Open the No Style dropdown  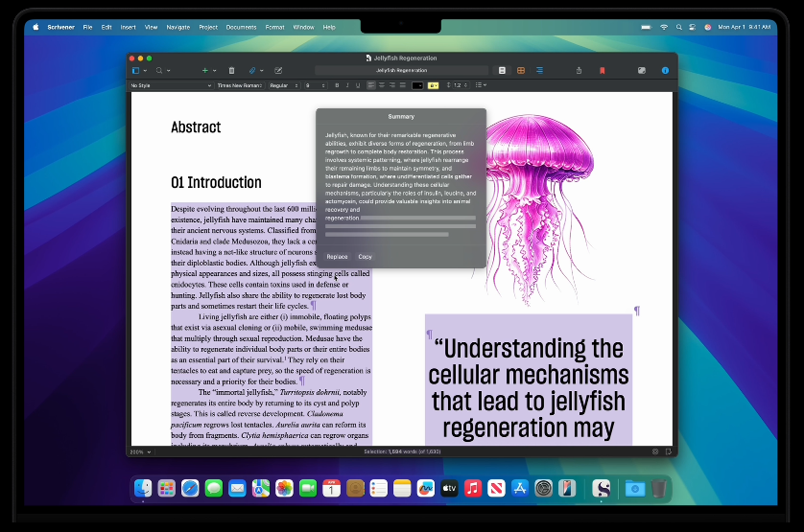[171, 85]
